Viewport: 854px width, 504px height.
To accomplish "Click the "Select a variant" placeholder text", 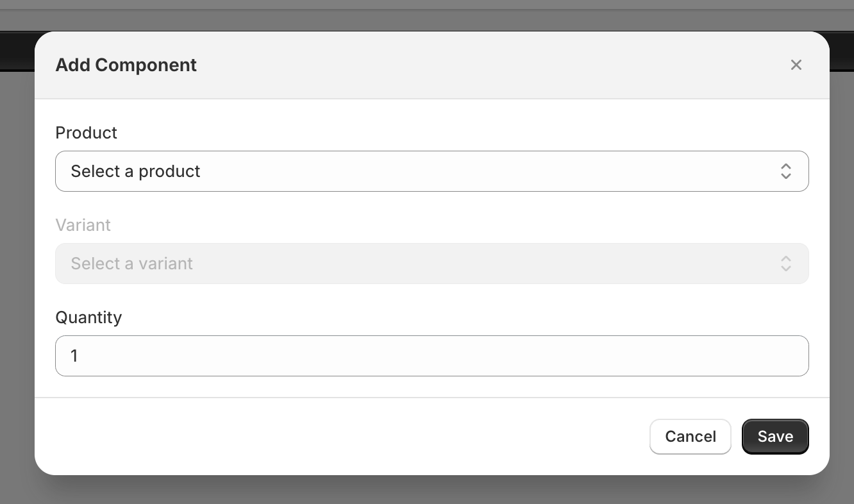I will tap(132, 264).
